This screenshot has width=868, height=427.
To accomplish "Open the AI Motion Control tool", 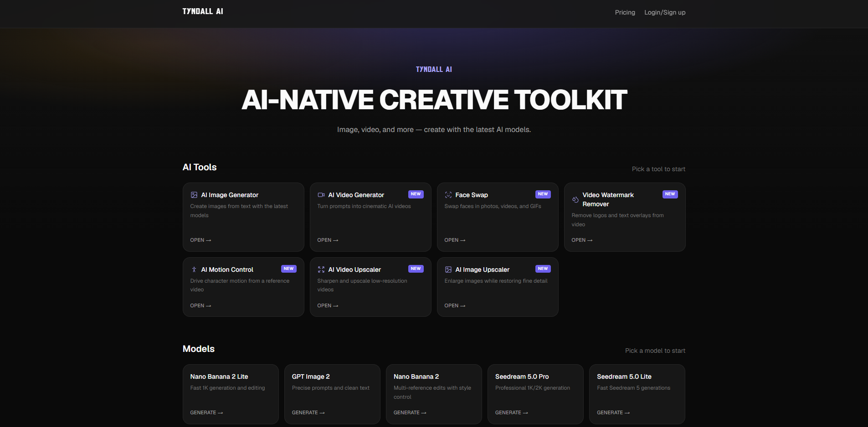I will (x=200, y=305).
